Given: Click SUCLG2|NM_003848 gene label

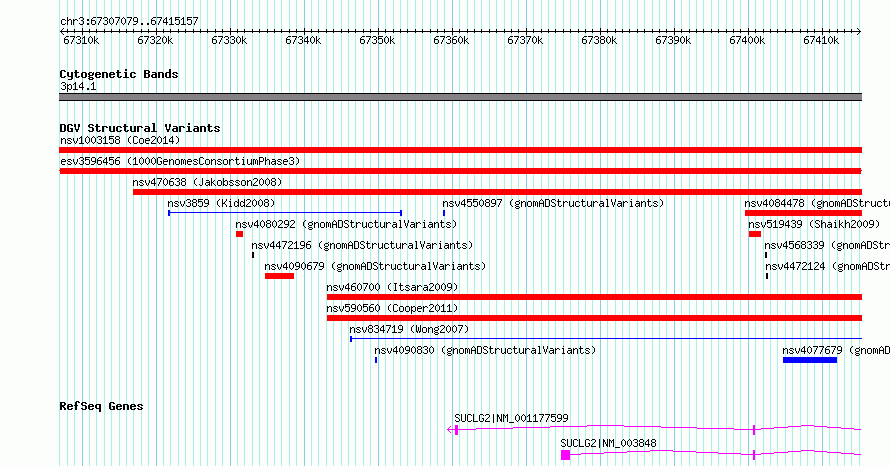Looking at the screenshot, I should point(608,443).
